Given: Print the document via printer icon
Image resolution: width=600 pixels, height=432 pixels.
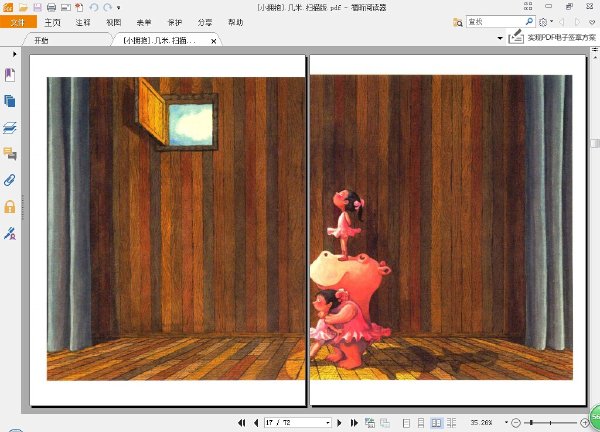Looking at the screenshot, I should (x=51, y=7).
